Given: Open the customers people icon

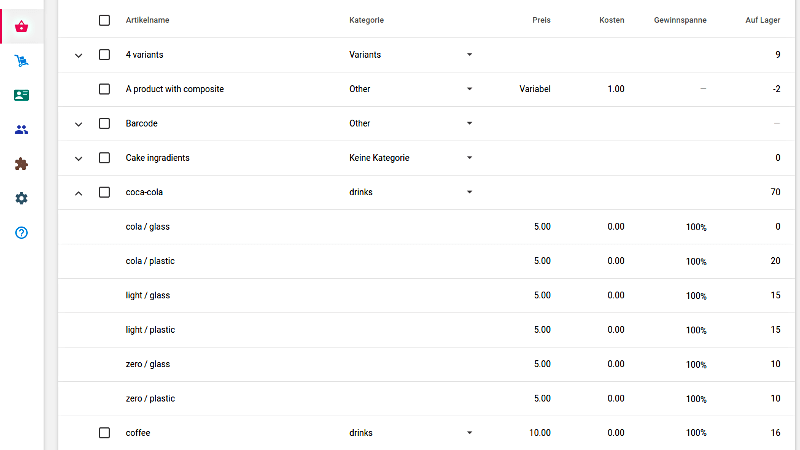Looking at the screenshot, I should [x=21, y=130].
